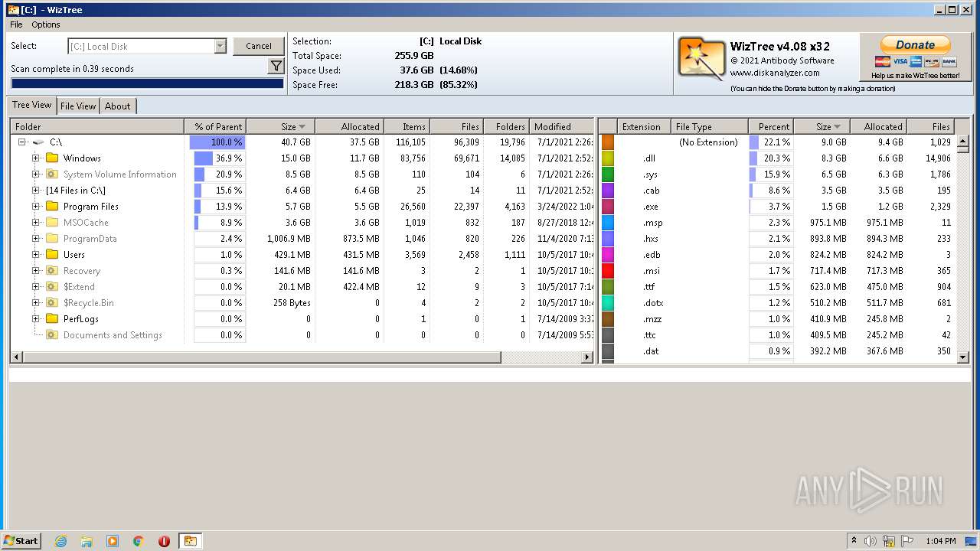This screenshot has width=980, height=551.
Task: Click the .sys green color swatch
Action: (608, 174)
